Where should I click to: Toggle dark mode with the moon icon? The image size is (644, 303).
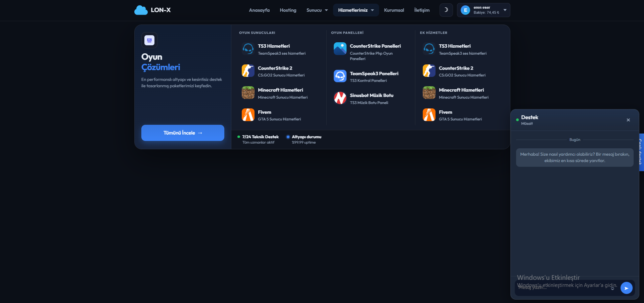(x=446, y=10)
